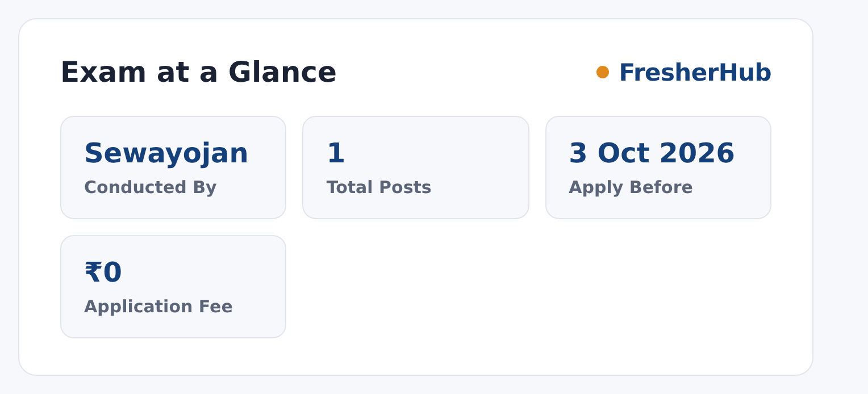Select the Exam at a Glance heading

(198, 73)
